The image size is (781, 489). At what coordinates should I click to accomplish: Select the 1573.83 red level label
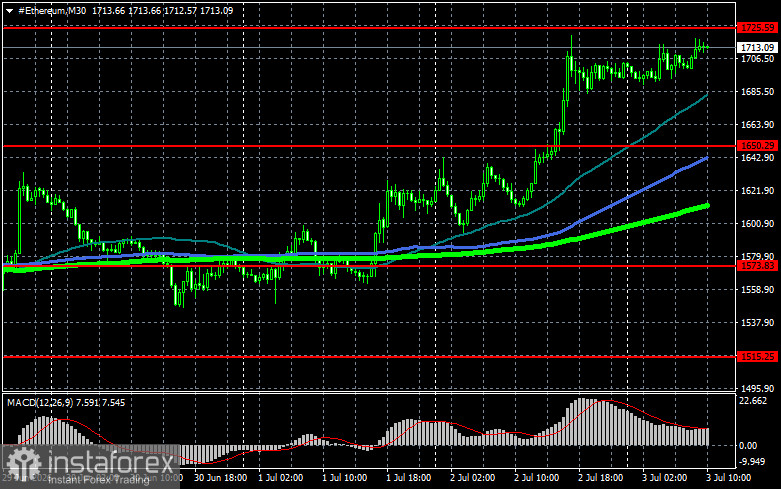coord(757,266)
